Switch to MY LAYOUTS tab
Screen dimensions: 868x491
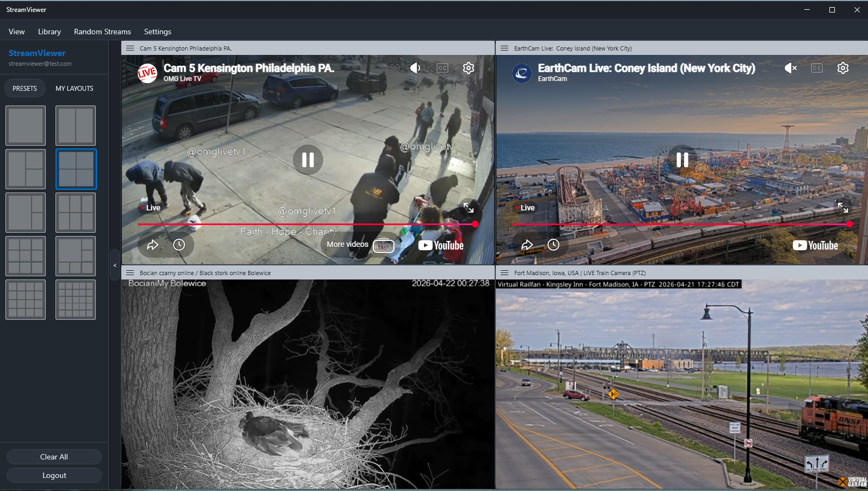75,88
